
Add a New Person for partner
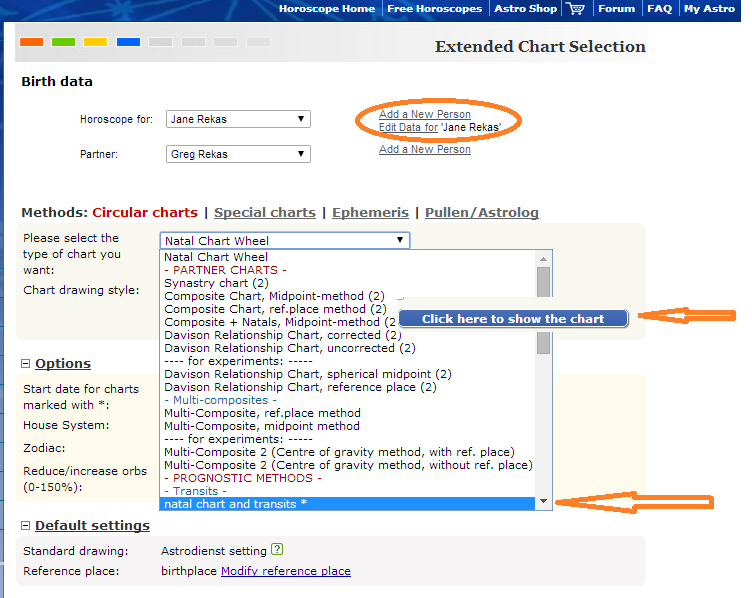pyautogui.click(x=424, y=149)
